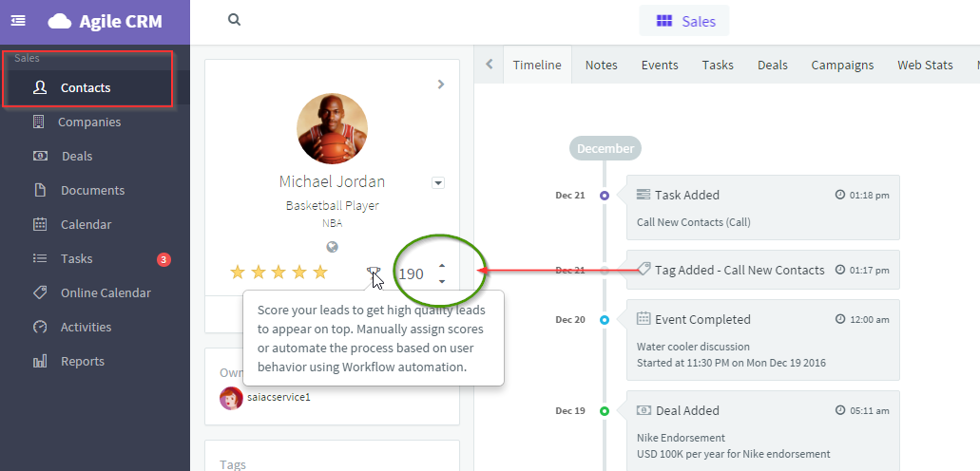Screen dimensions: 980x471
Task: Switch to the Notes tab
Action: tap(602, 65)
